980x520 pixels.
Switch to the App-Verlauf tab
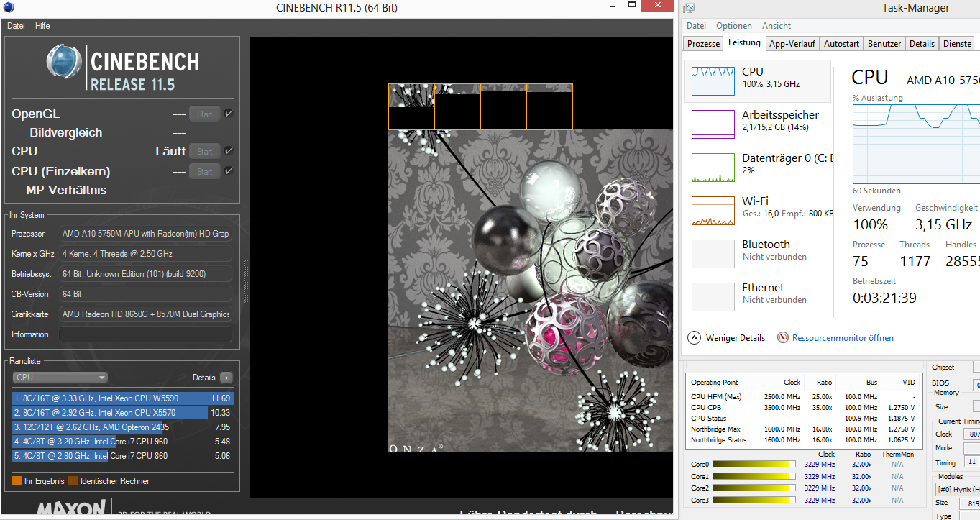pos(792,44)
